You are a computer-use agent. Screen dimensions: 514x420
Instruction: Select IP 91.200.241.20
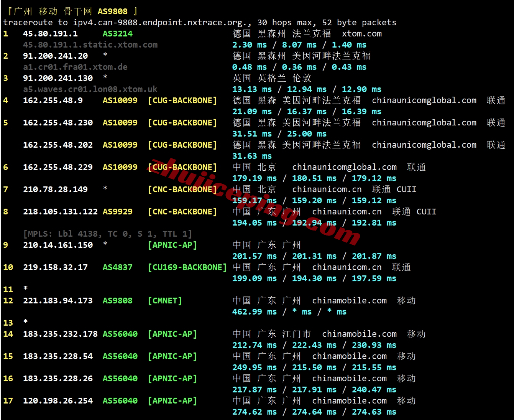(x=56, y=56)
